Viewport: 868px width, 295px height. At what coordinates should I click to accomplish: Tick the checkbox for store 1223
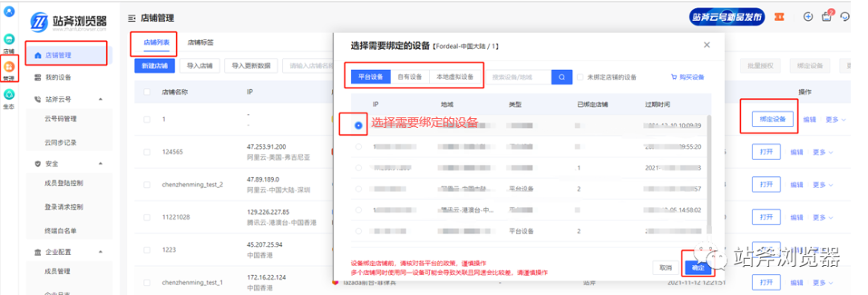pyautogui.click(x=147, y=250)
